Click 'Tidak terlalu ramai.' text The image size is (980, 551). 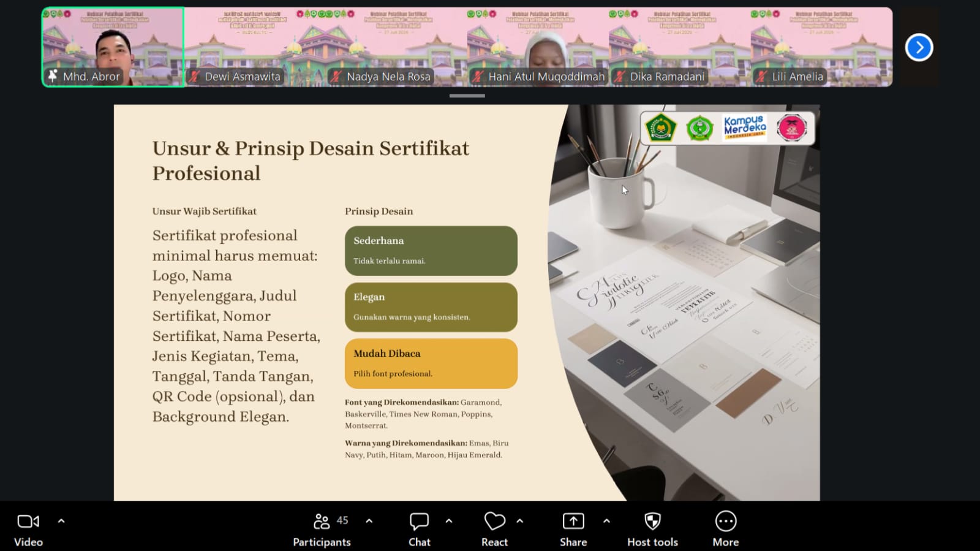click(390, 261)
